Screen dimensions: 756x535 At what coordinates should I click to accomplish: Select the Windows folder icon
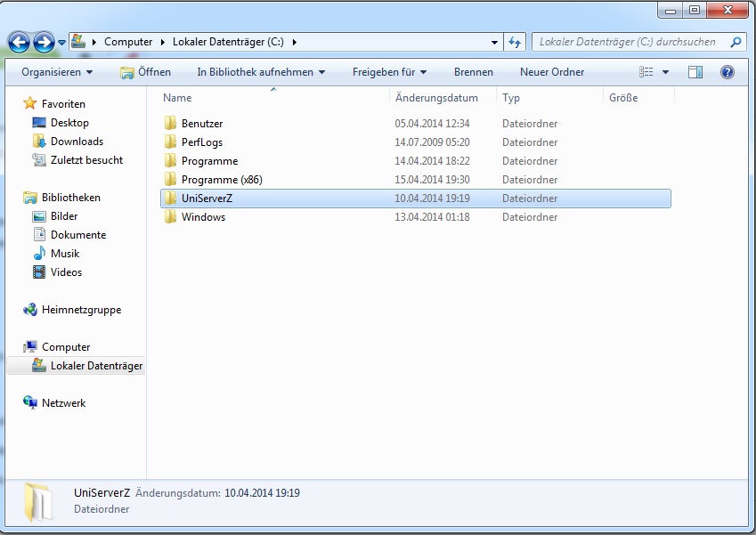click(170, 217)
